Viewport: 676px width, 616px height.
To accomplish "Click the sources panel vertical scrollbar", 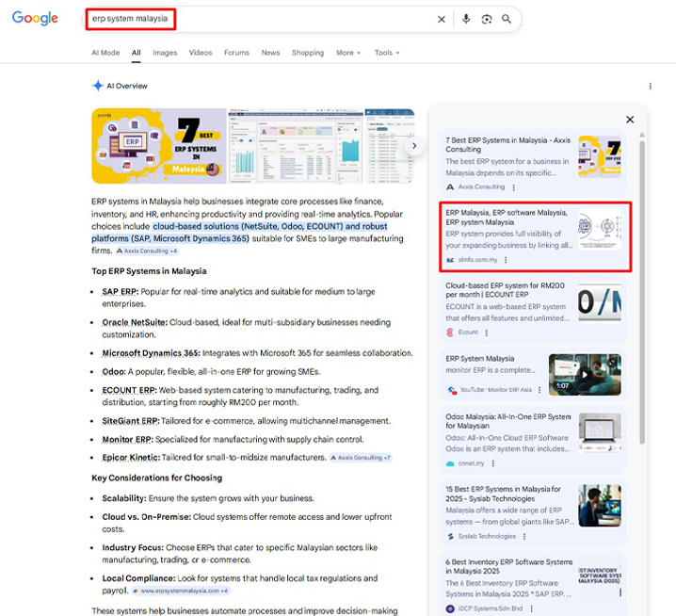I will pos(642,292).
